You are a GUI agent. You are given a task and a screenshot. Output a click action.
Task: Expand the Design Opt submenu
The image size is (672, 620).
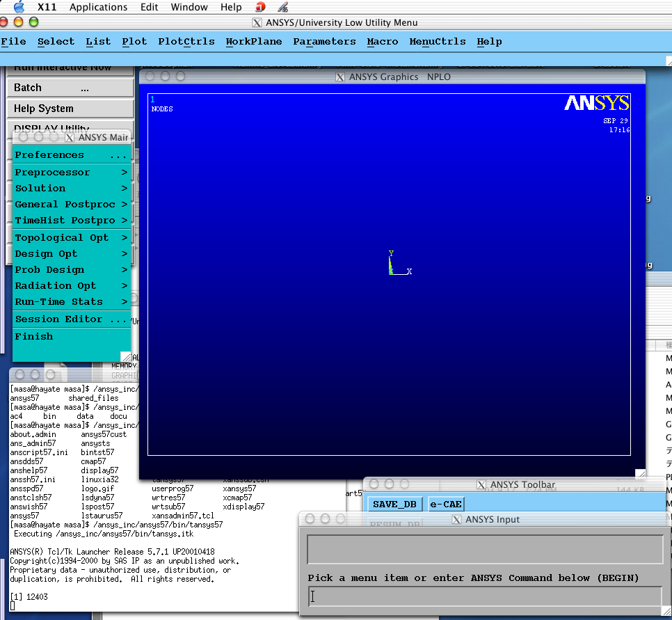(71, 254)
